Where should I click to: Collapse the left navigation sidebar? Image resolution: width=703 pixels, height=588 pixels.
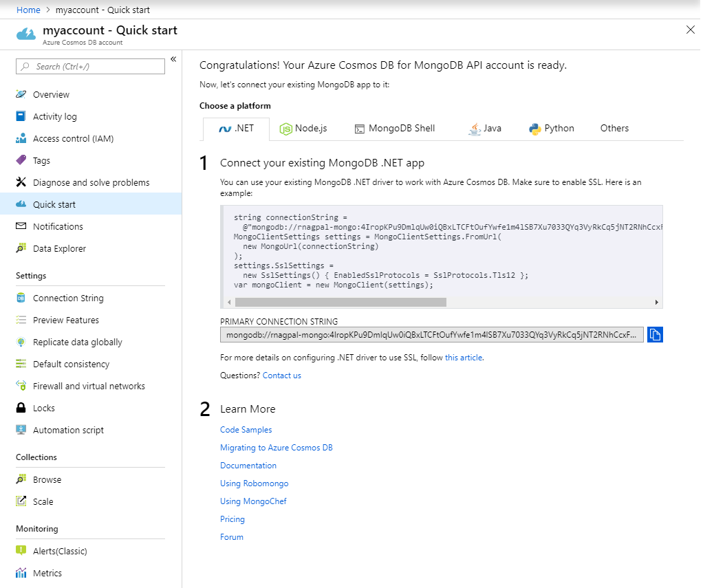(x=173, y=58)
